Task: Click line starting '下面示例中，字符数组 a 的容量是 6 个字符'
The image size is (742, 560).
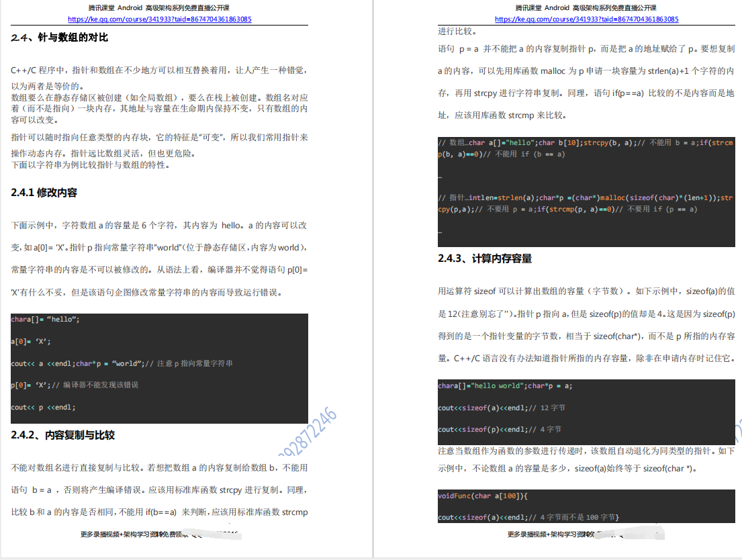Action: coord(159,226)
